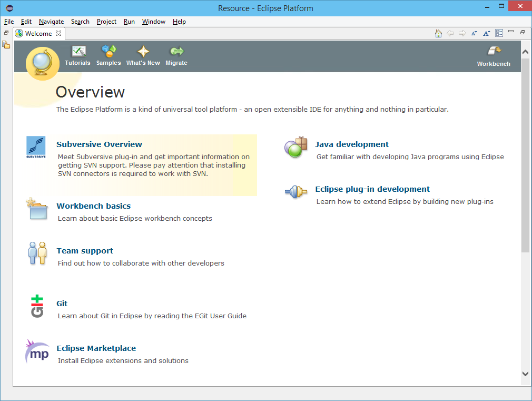Go to the Workbench icon
This screenshot has height=401, width=532.
coord(494,51)
